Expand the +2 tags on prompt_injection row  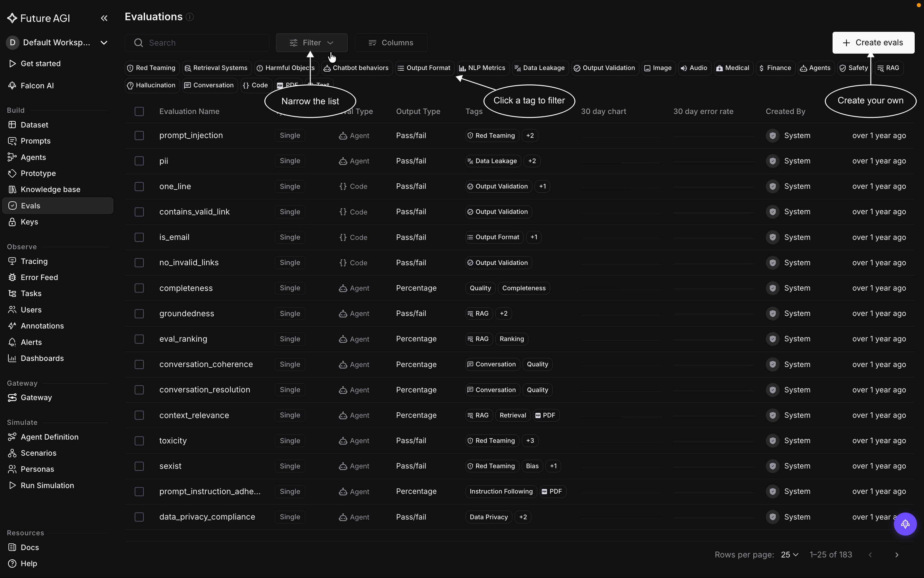pos(530,135)
